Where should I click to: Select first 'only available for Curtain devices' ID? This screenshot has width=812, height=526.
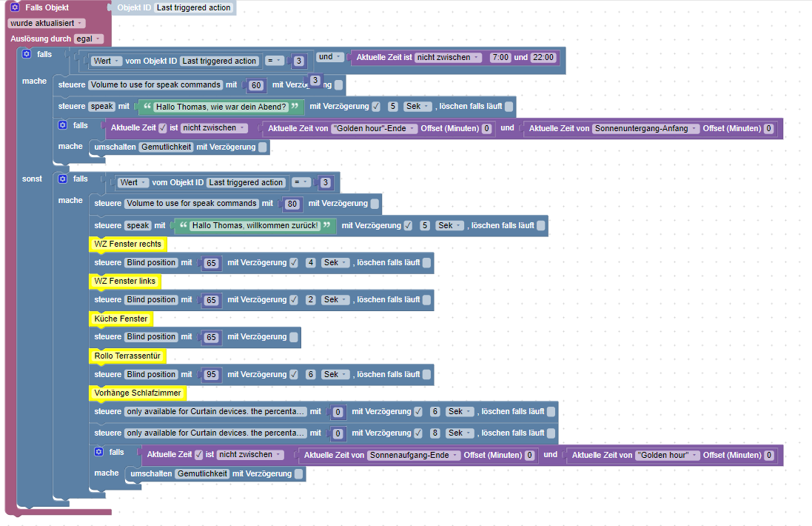[x=215, y=411]
